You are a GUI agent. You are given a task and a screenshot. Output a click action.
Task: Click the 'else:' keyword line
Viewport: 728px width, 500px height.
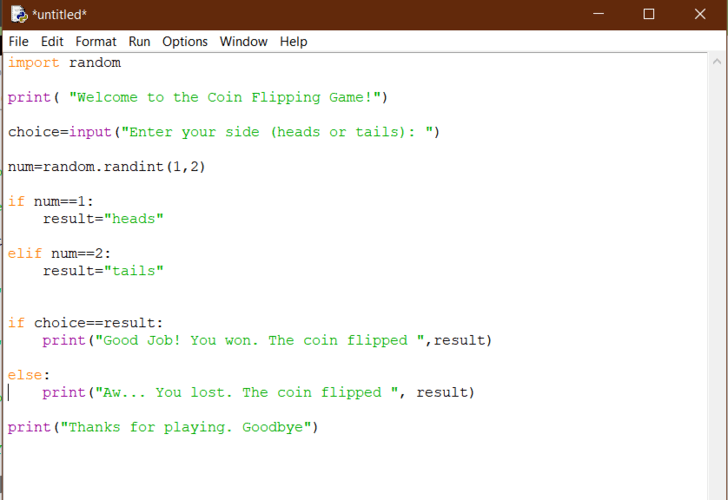pos(29,375)
